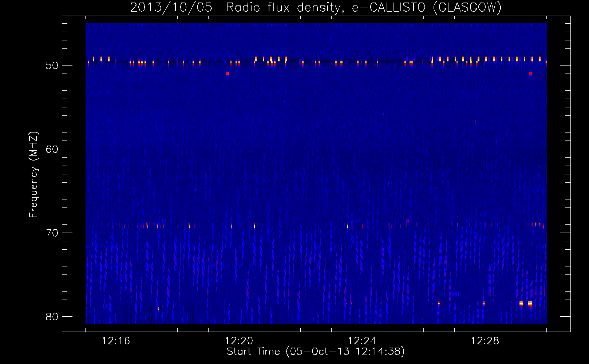Click the 12:24 time tick label
The height and width of the screenshot is (364, 589).
pyautogui.click(x=362, y=341)
